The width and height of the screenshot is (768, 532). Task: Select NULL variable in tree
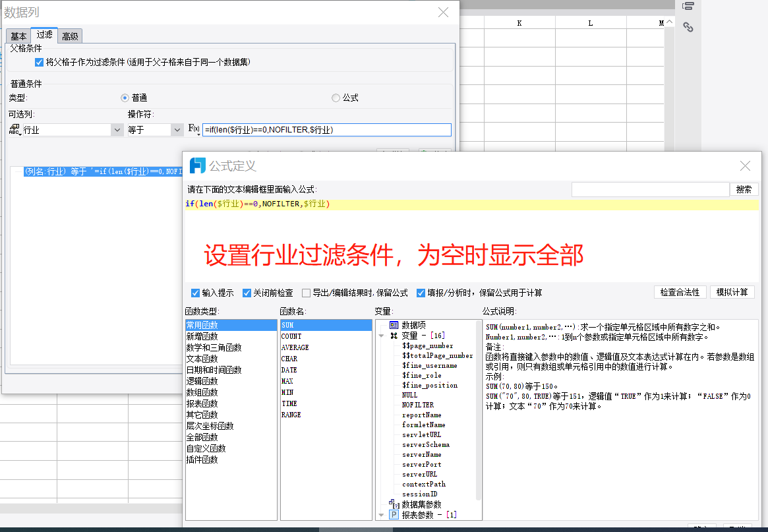click(x=409, y=396)
